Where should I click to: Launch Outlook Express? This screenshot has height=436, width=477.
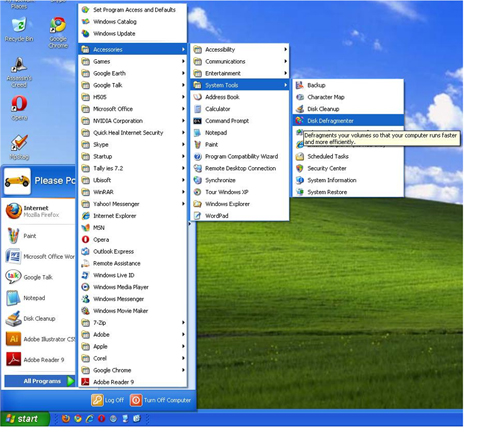[132, 251]
